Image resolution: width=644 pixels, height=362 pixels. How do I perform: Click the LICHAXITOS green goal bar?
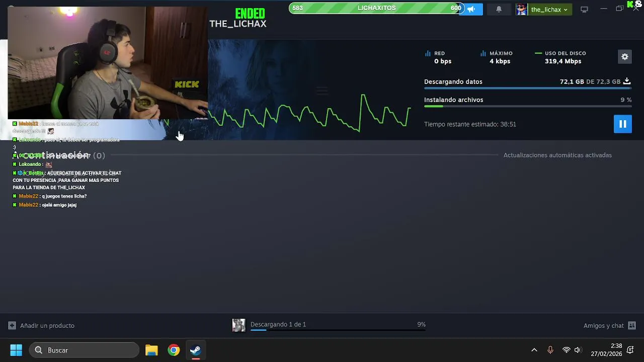376,8
